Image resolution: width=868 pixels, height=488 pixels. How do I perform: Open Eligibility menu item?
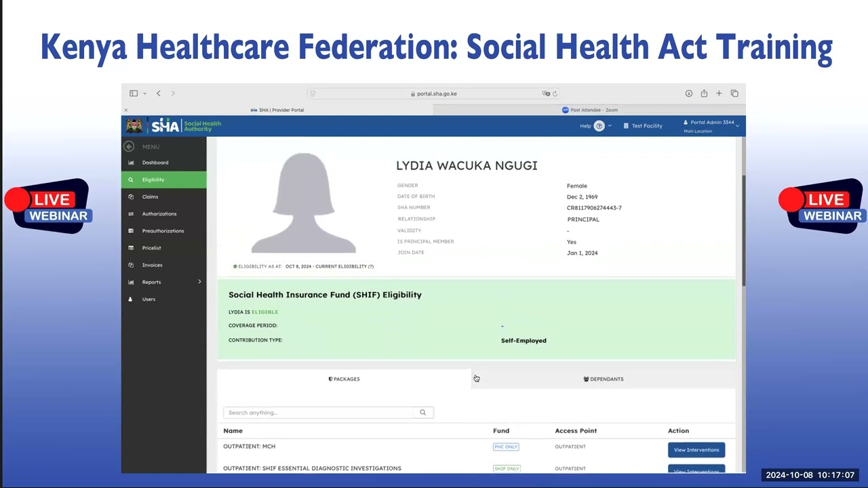pos(164,180)
